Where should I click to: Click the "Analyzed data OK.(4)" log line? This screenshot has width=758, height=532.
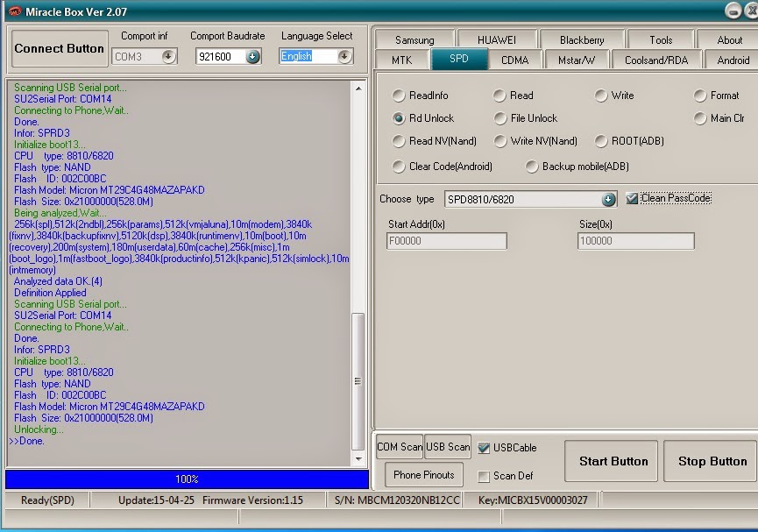point(58,281)
